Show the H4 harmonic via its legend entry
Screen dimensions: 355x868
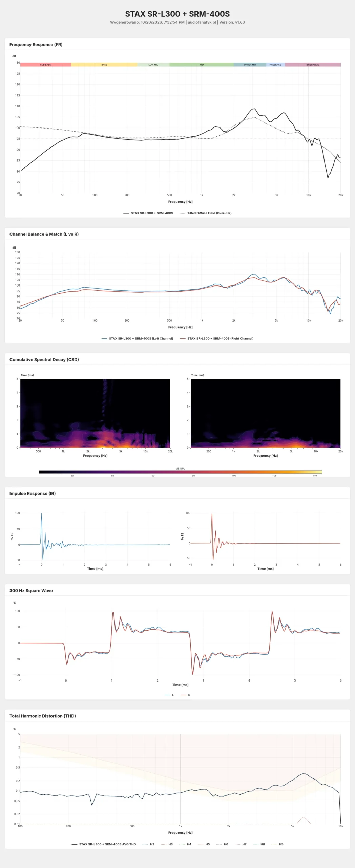tap(185, 844)
